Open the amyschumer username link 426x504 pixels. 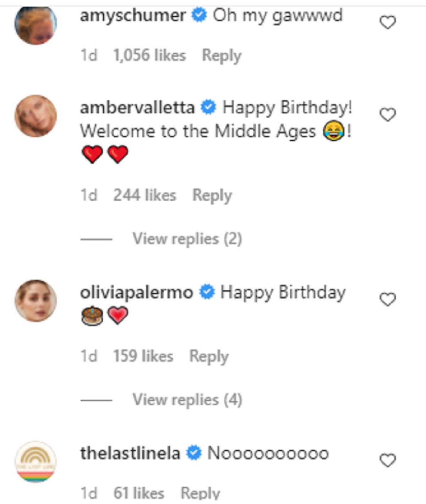tap(132, 16)
